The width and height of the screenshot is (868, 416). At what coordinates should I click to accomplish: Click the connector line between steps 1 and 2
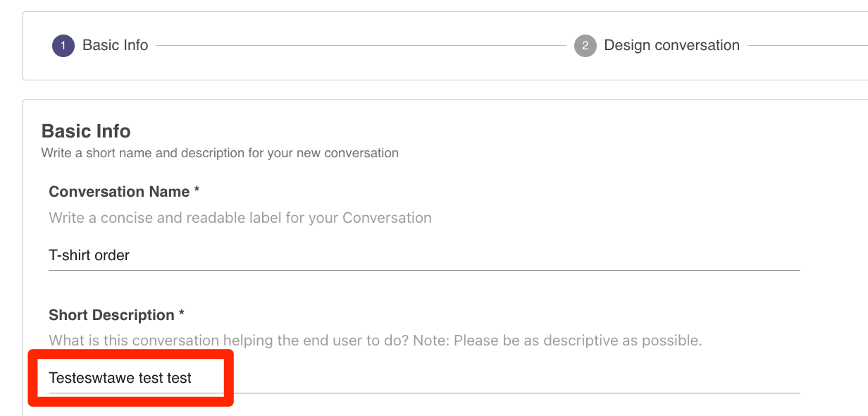pyautogui.click(x=361, y=46)
